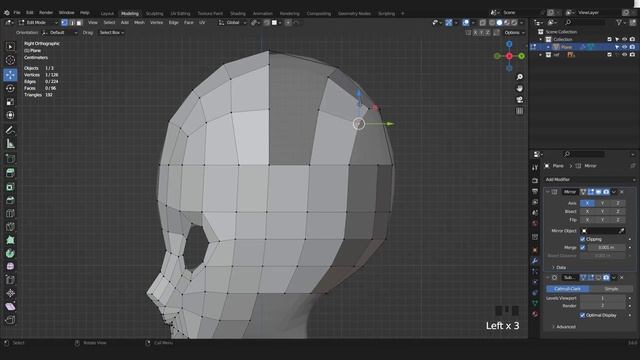Open the Select Box drag dropdown
Screen dimensions: 640x360
[111, 33]
